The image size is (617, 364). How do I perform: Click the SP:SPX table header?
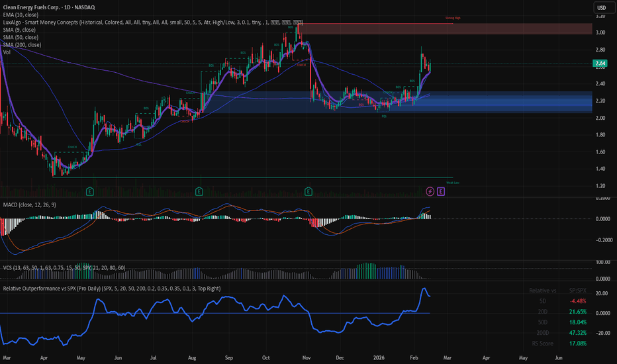578,291
